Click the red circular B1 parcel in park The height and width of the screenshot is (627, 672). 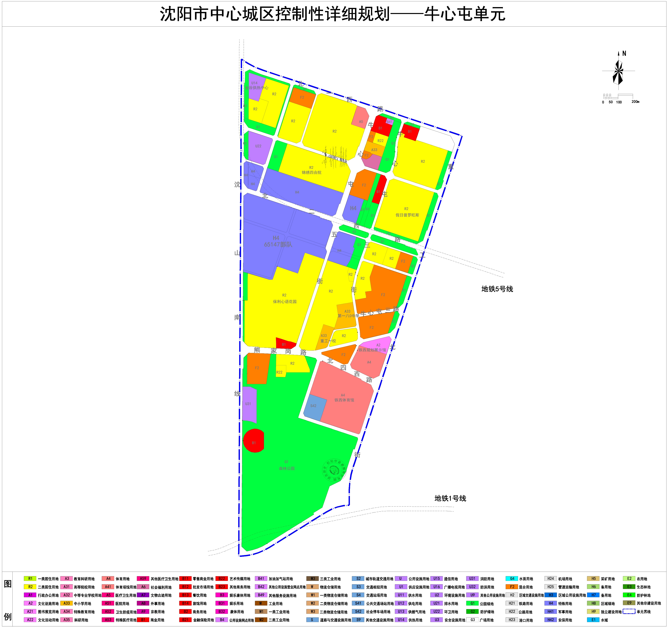[x=254, y=440]
